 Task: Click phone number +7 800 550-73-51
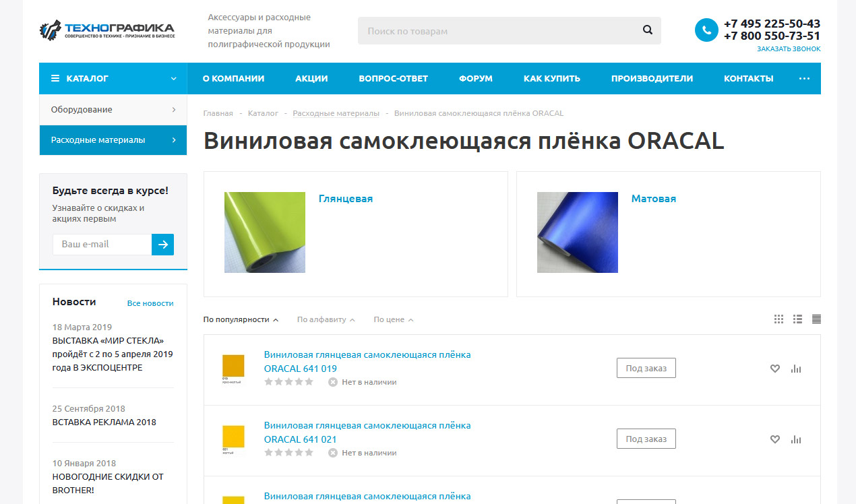pyautogui.click(x=772, y=36)
